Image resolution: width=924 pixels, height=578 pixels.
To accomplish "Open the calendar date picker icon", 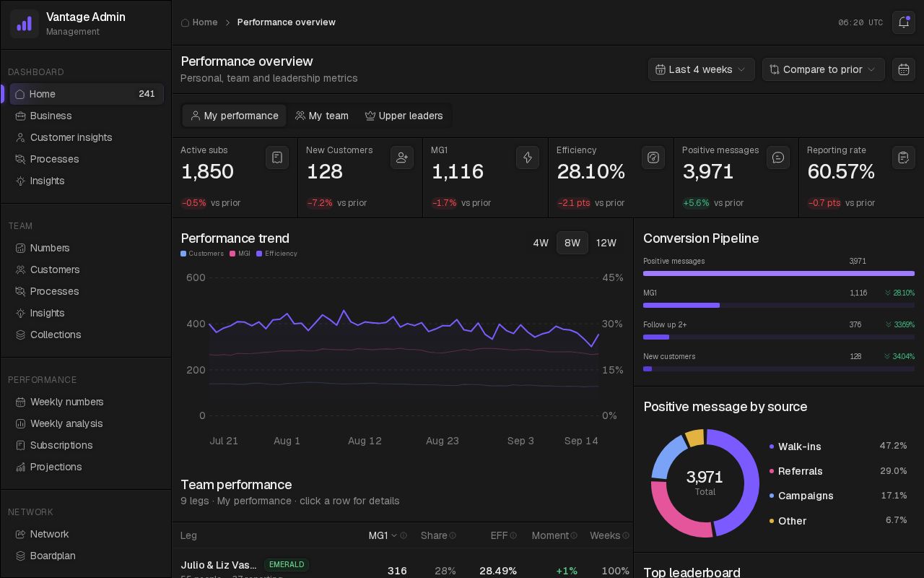I will (x=904, y=69).
